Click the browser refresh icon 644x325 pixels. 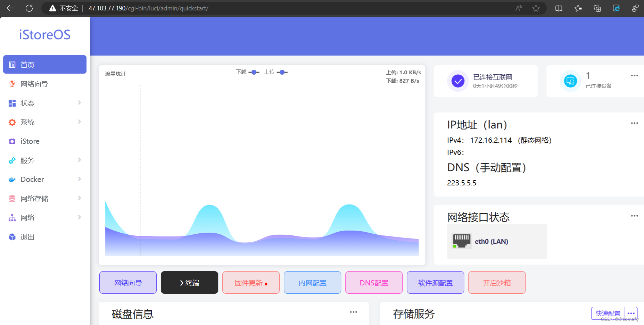[x=29, y=8]
